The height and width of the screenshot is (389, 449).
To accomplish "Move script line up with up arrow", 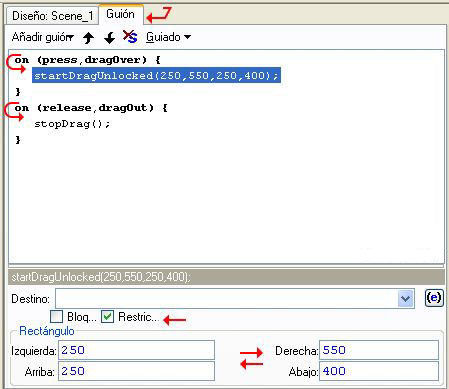I will click(x=88, y=38).
